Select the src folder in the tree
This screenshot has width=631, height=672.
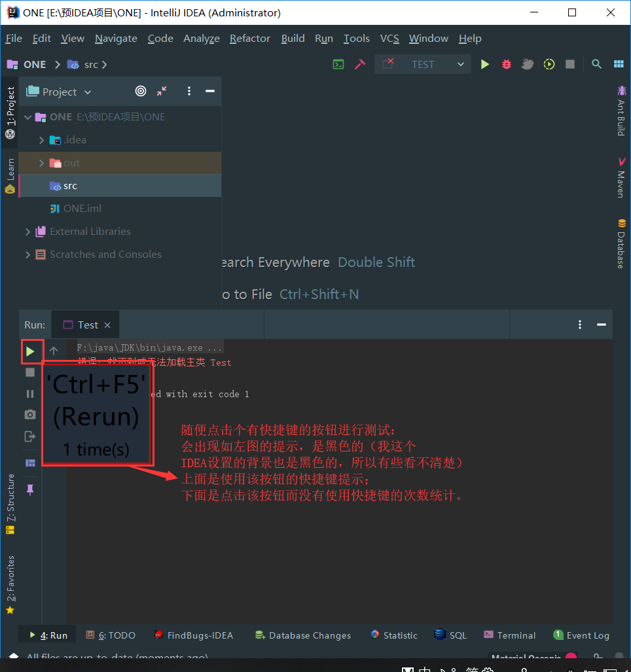[120, 186]
